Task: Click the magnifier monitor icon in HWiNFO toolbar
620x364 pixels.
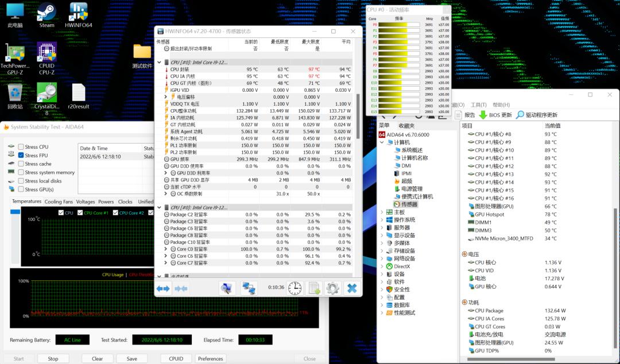Action: (x=227, y=288)
